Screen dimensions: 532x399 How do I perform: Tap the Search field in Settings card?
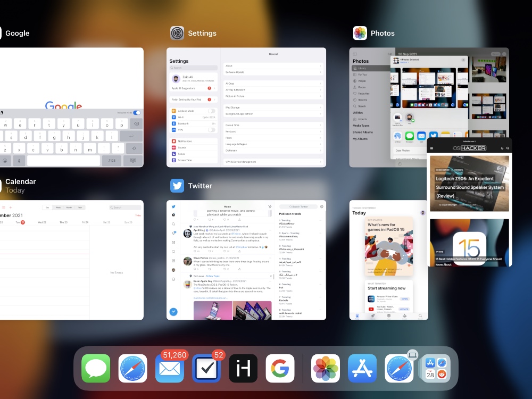click(194, 68)
